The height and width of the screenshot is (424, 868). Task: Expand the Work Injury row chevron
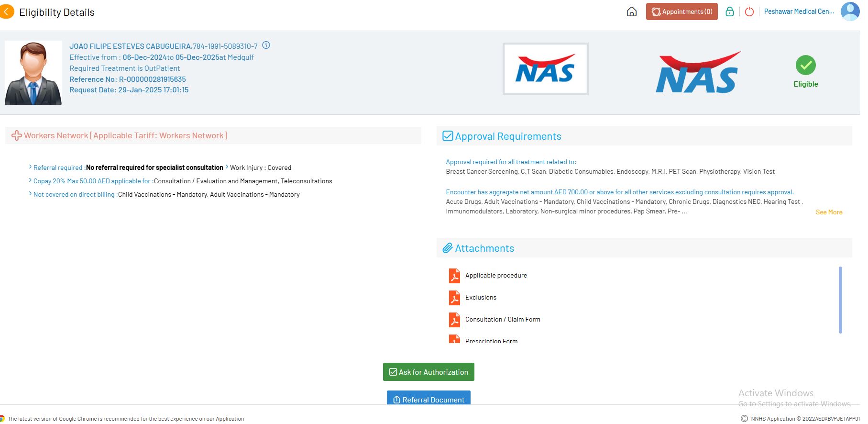pyautogui.click(x=227, y=167)
